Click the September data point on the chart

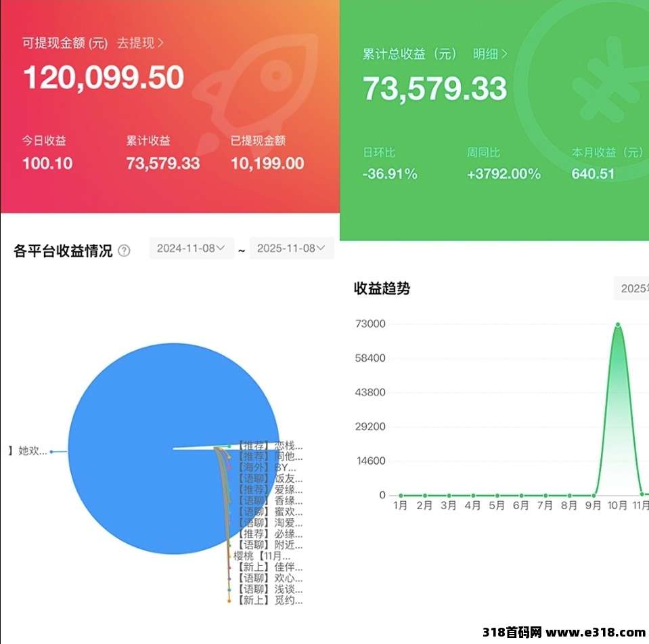[x=594, y=496]
